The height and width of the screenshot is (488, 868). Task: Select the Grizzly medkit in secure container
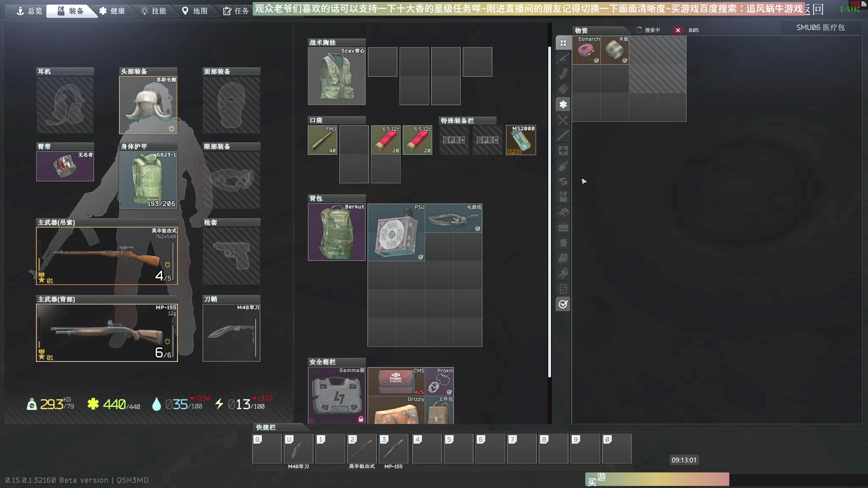[396, 410]
